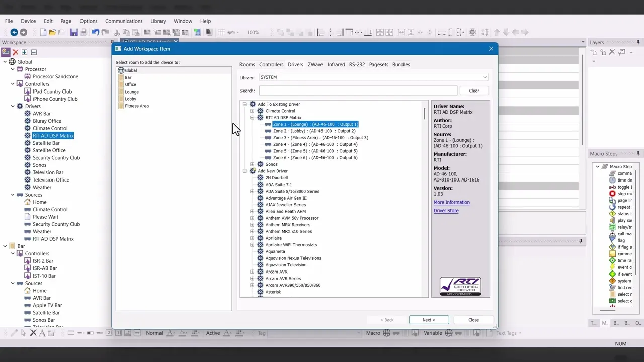
Task: Open the Device menu
Action: point(28,21)
